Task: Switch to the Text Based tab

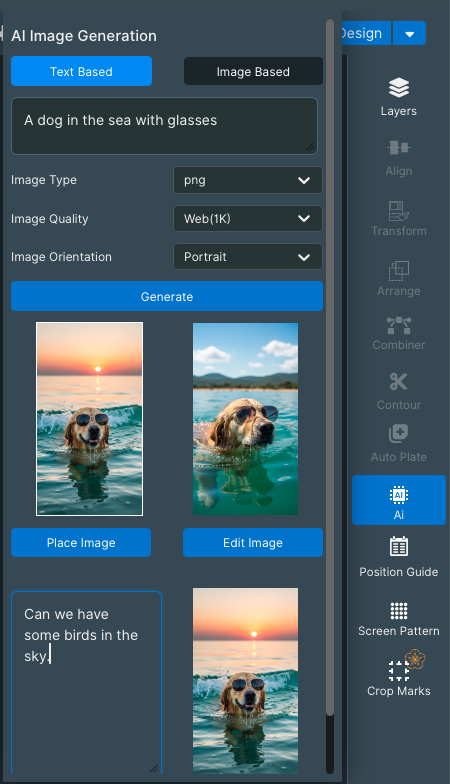Action: pos(82,72)
